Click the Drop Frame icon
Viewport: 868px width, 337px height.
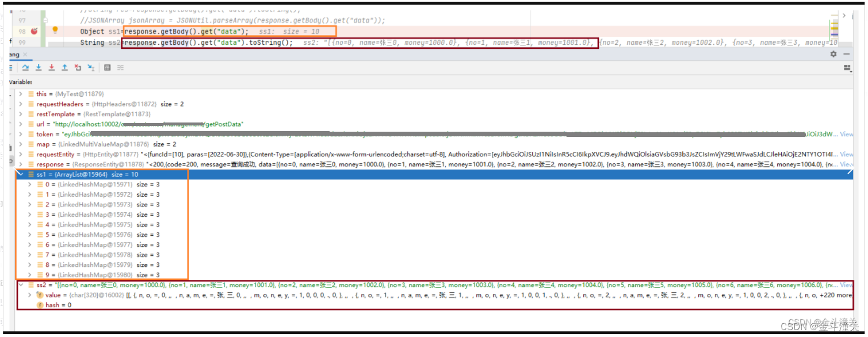pyautogui.click(x=78, y=67)
